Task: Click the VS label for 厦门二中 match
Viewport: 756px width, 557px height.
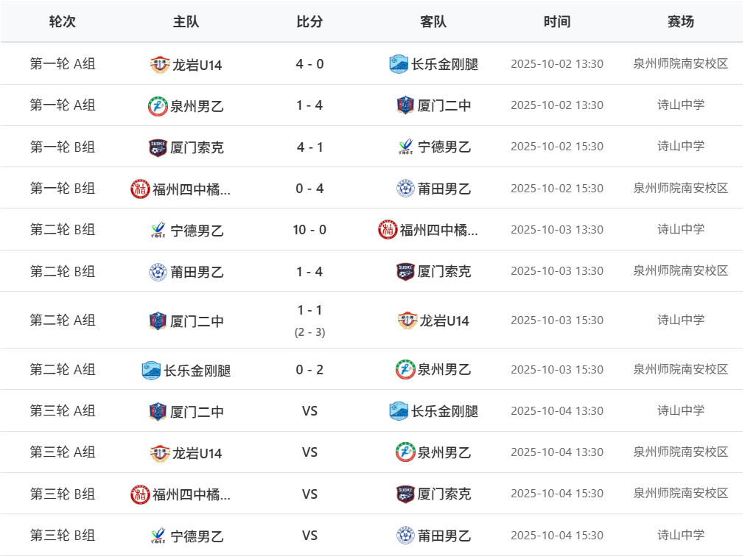Action: pos(309,411)
